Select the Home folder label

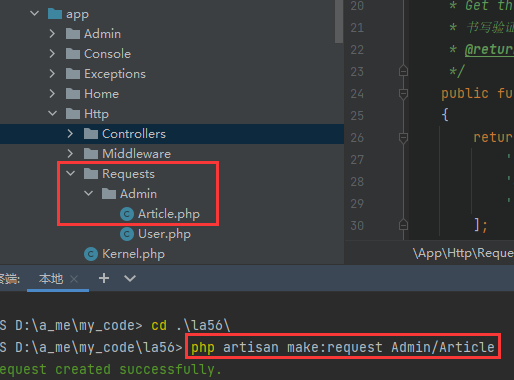(x=101, y=94)
